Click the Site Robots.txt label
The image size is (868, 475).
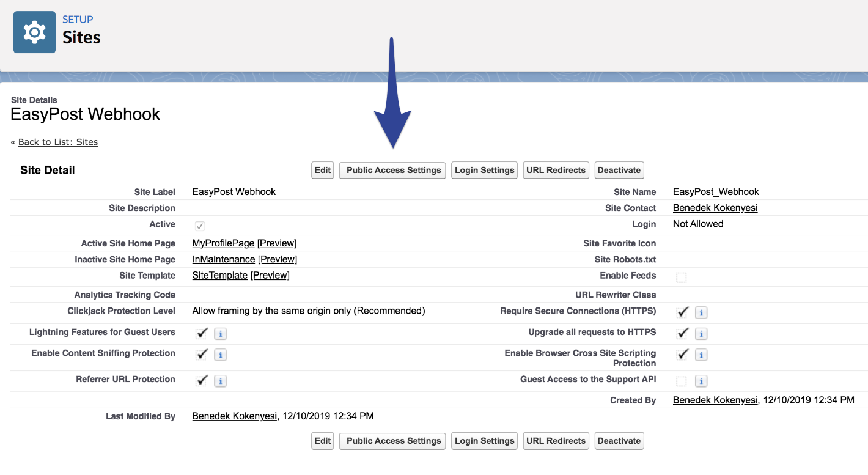coord(625,259)
